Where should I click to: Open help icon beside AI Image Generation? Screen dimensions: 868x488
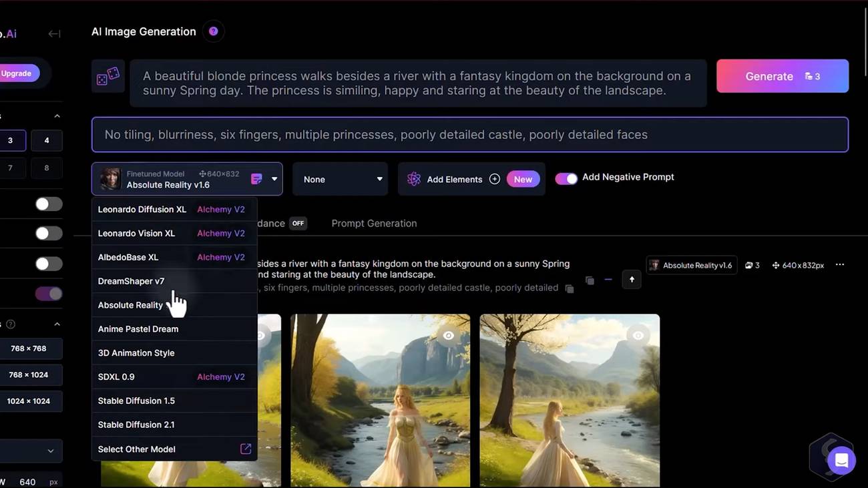coord(213,31)
